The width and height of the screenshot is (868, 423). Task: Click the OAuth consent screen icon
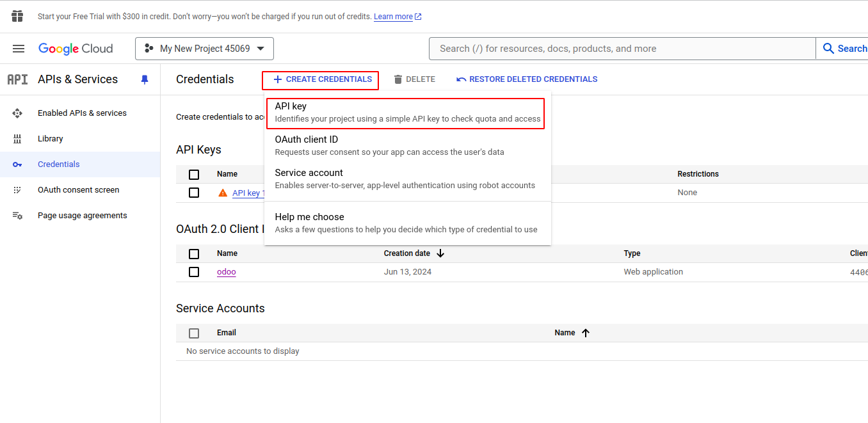[17, 190]
